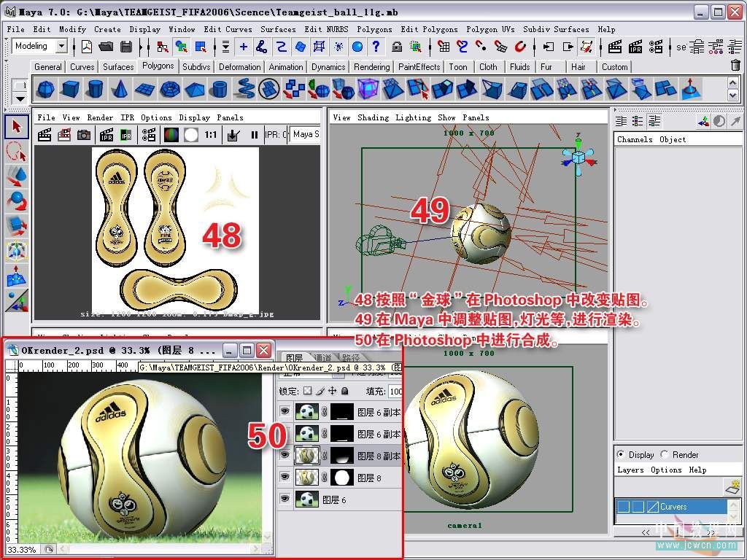Create new layer icon in layer editor
747x560 pixels.
click(x=732, y=486)
